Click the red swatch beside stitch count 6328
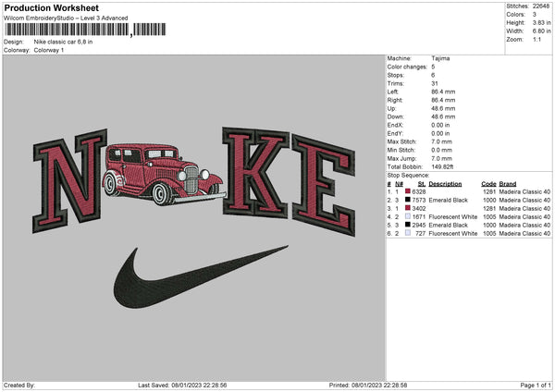The image size is (555, 392). pos(408,191)
